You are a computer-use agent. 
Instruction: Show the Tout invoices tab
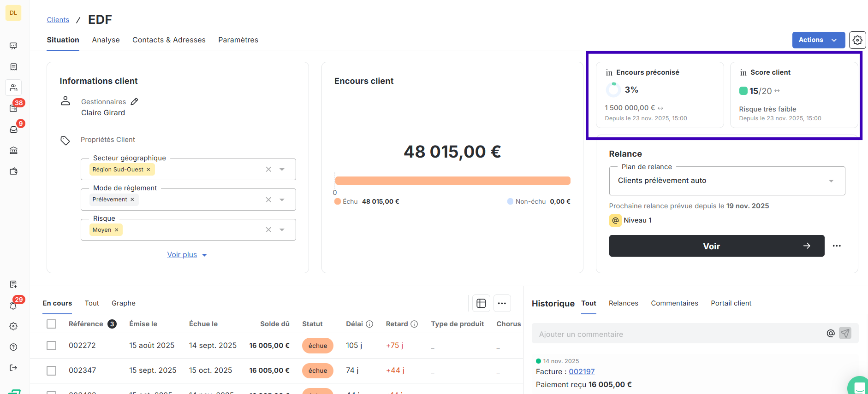tap(92, 303)
